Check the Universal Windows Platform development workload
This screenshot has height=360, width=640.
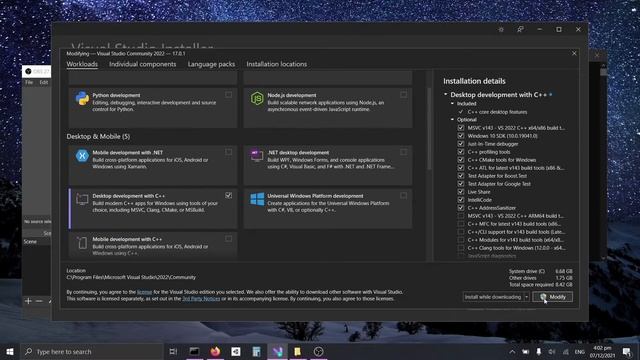coord(403,196)
